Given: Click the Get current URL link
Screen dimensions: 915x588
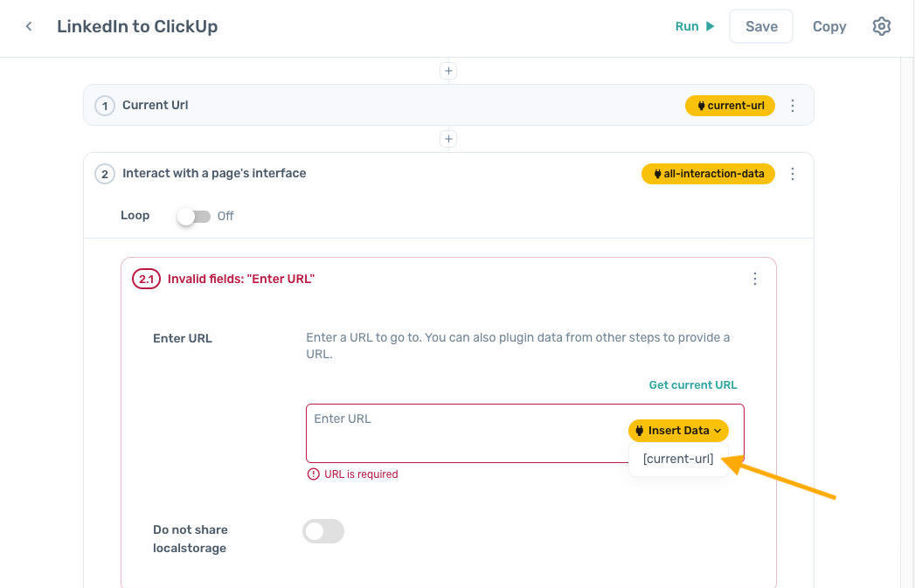Looking at the screenshot, I should [693, 385].
